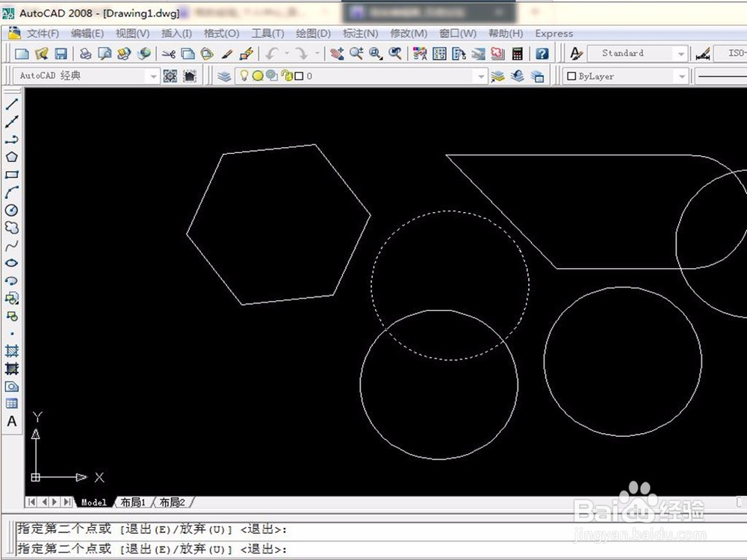Screen dimensions: 747x560
Task: Expand the AutoCAD 经典 workspace dropdown
Action: tap(153, 76)
